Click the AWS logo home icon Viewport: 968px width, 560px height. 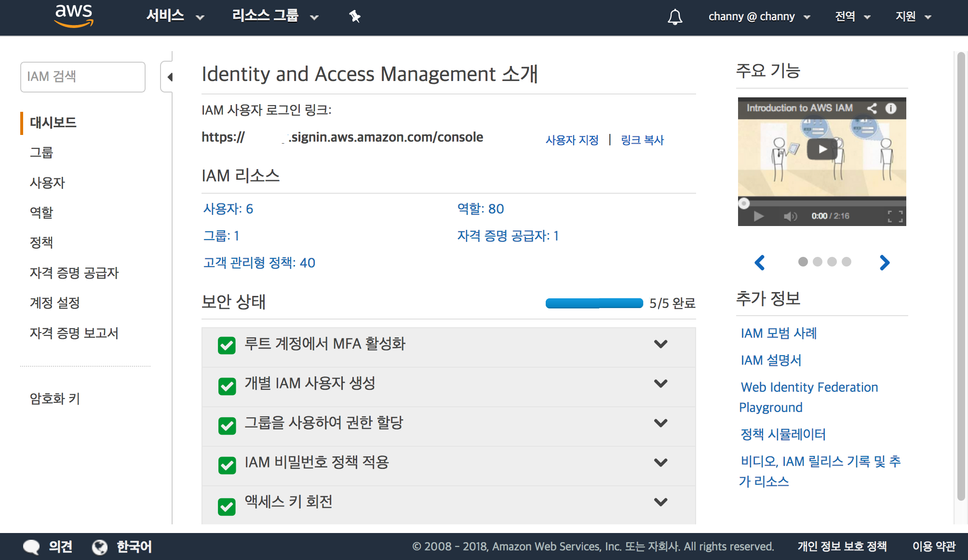[74, 15]
